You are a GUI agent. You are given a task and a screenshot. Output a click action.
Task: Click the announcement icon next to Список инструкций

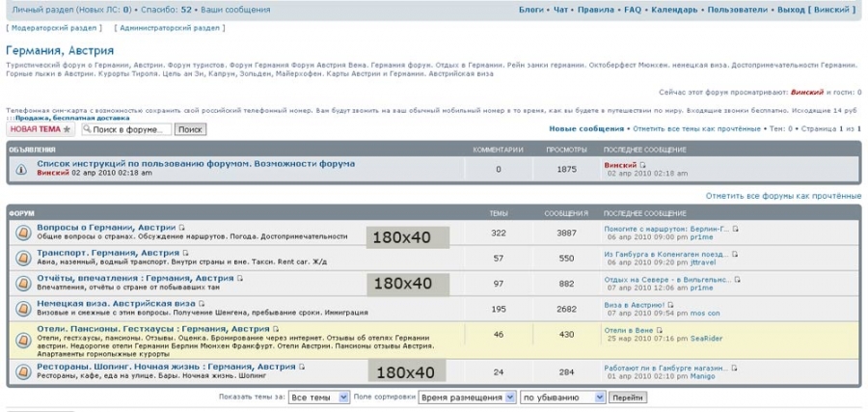(21, 170)
